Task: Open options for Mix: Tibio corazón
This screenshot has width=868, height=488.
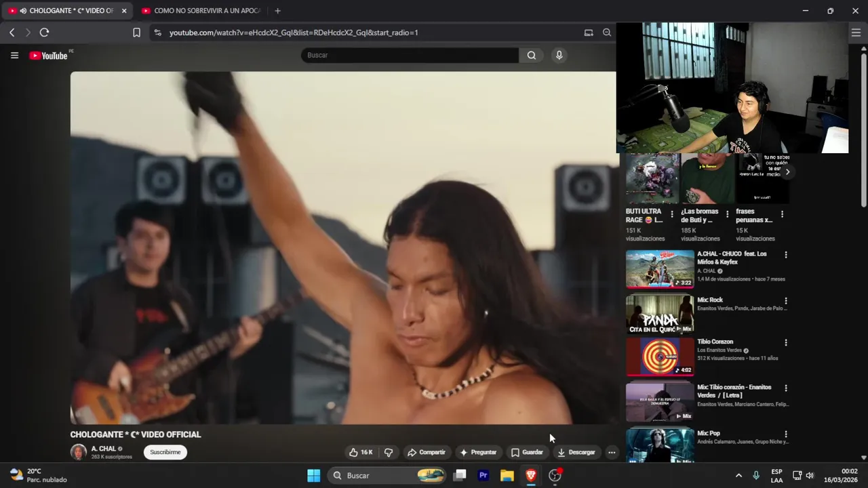Action: 786,388
